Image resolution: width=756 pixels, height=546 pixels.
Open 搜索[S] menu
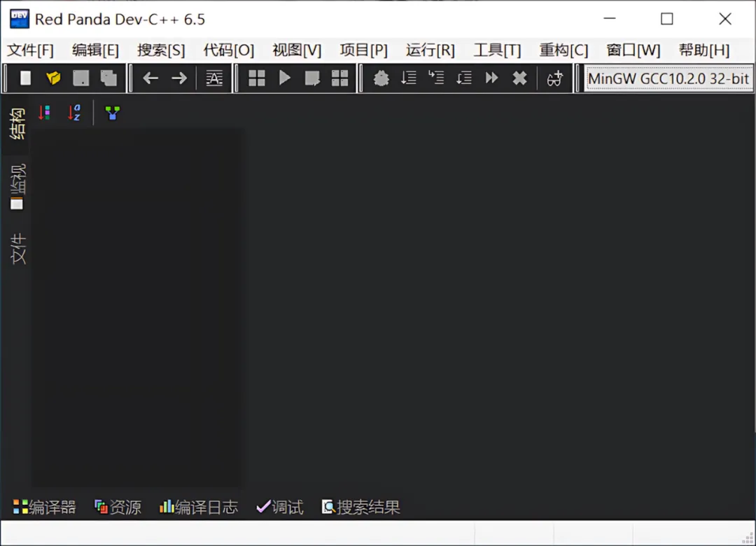click(161, 50)
